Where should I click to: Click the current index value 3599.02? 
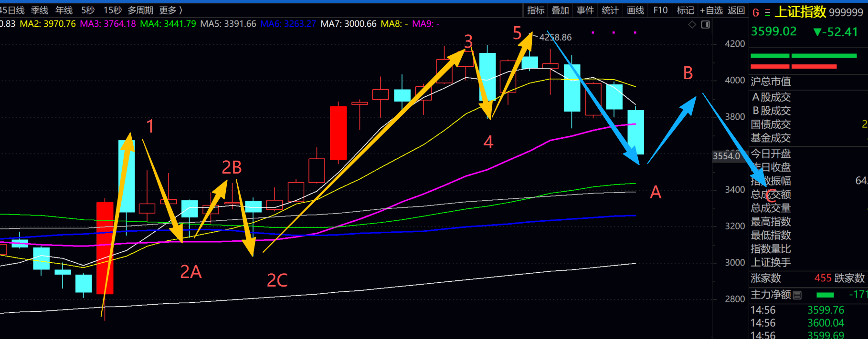774,31
